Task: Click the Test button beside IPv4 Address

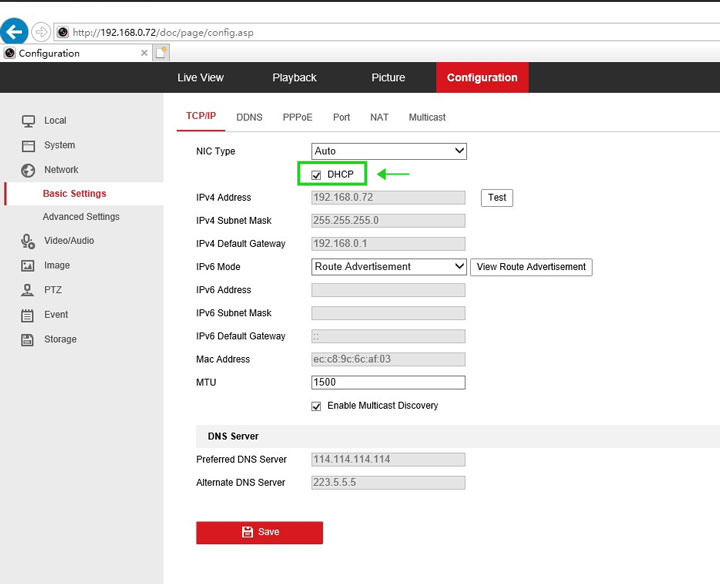Action: pos(497,198)
